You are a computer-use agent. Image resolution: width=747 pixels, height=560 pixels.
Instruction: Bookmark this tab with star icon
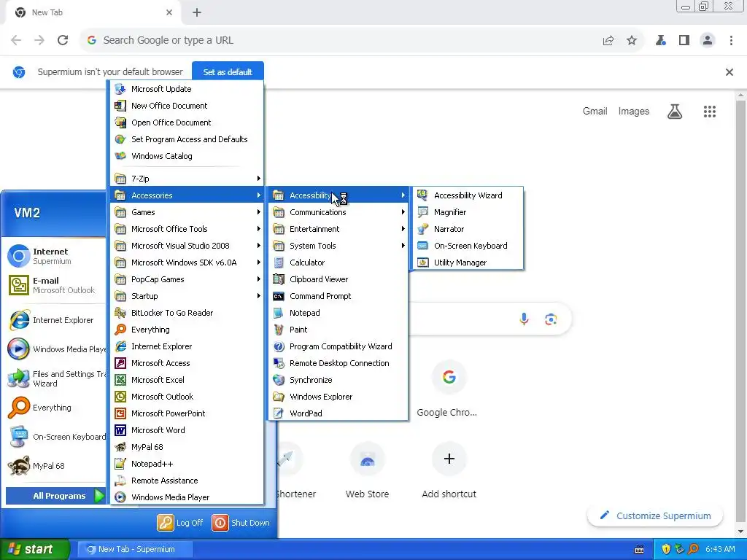pos(631,41)
